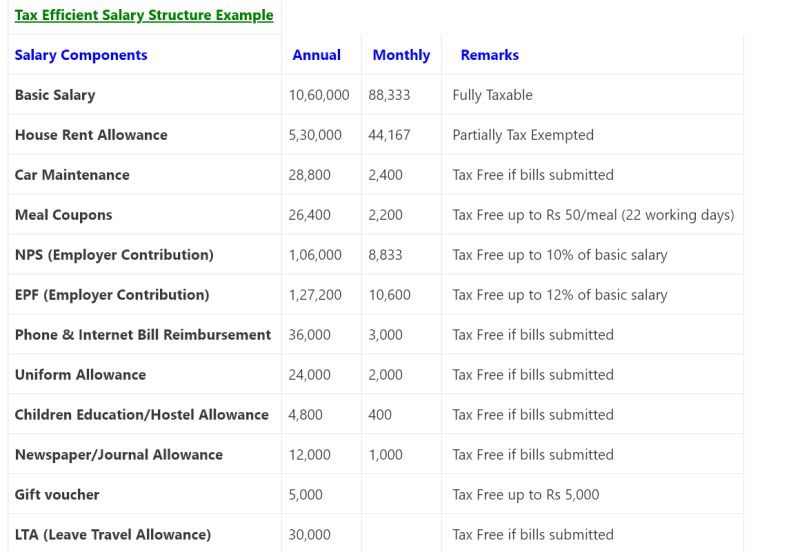Screen dimensions: 800x552
Task: Click the Remarks column header
Action: pyautogui.click(x=489, y=55)
